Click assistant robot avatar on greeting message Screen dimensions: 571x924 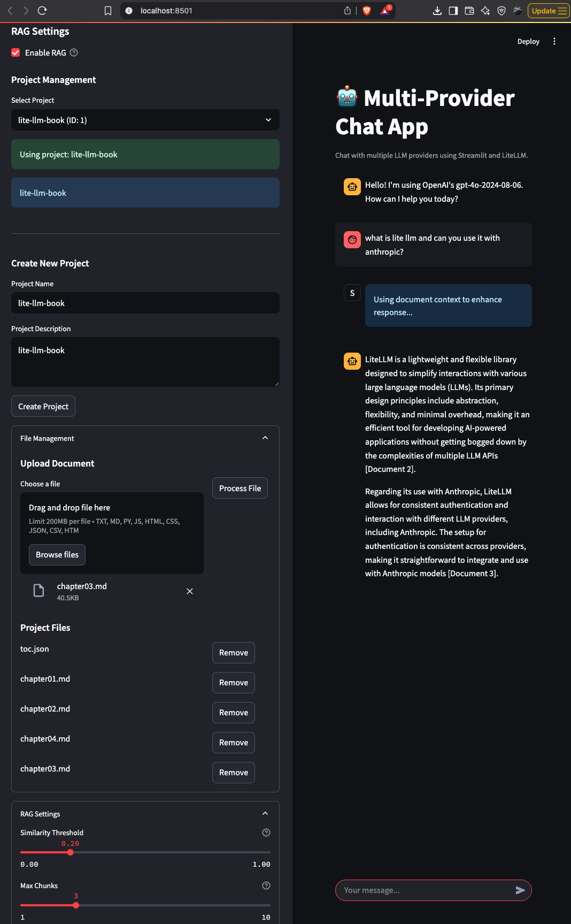tap(352, 187)
